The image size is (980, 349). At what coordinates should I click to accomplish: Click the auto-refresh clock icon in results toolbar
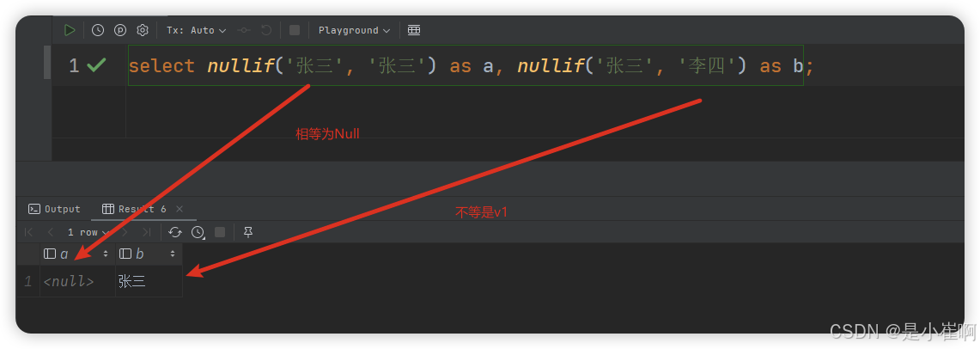click(198, 232)
